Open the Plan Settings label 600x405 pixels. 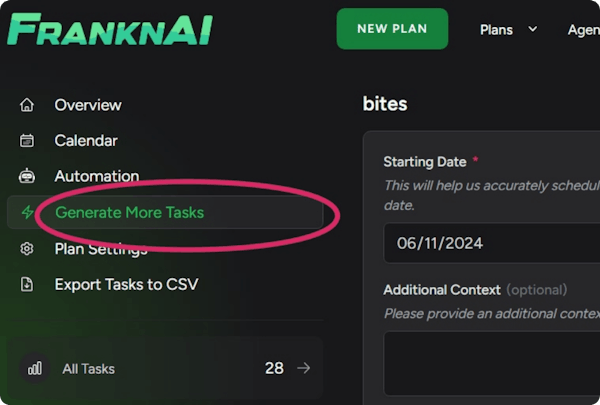(101, 249)
